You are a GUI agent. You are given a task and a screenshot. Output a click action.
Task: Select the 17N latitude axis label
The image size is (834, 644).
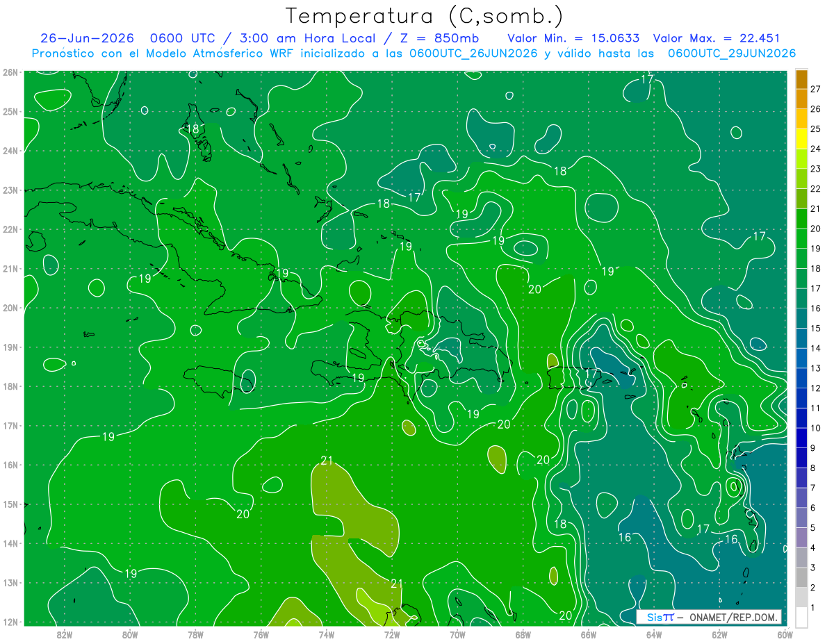[x=10, y=425]
